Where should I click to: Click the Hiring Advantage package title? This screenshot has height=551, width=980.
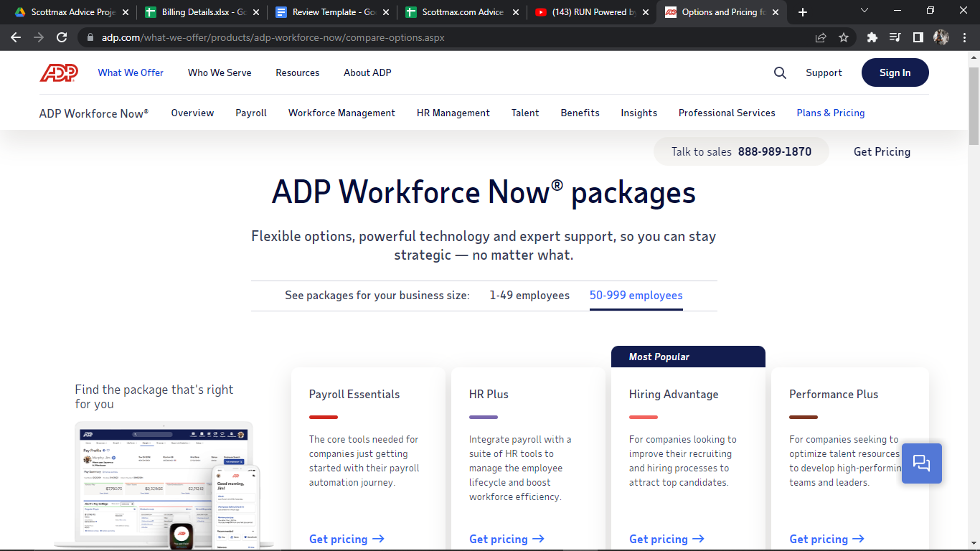[x=674, y=395]
